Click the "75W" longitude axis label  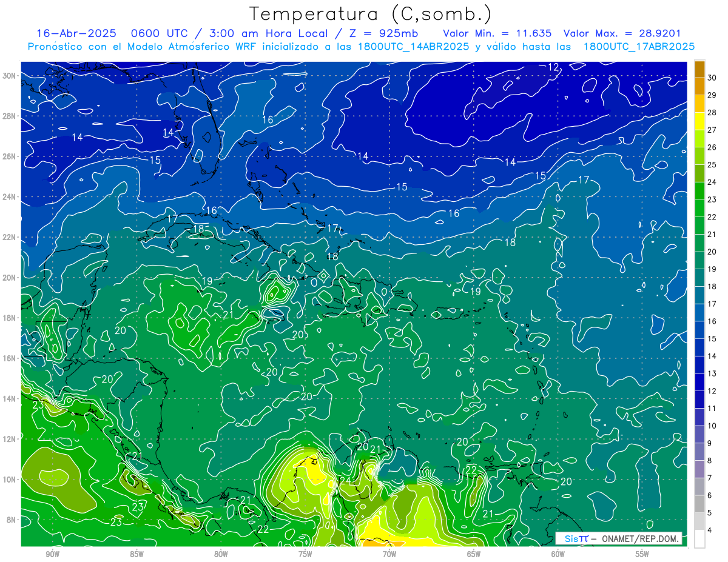[x=305, y=554]
